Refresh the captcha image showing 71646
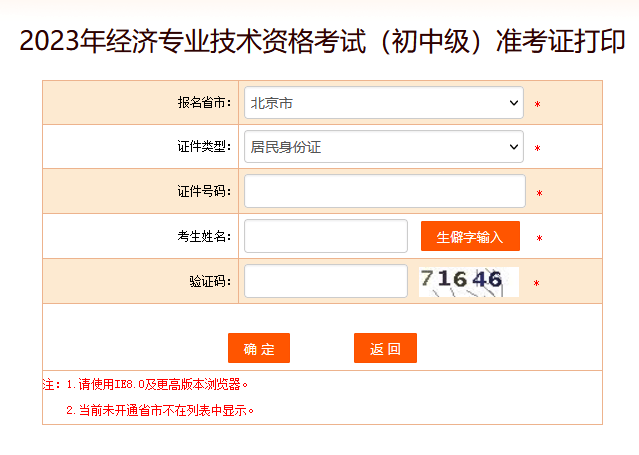 (x=469, y=282)
